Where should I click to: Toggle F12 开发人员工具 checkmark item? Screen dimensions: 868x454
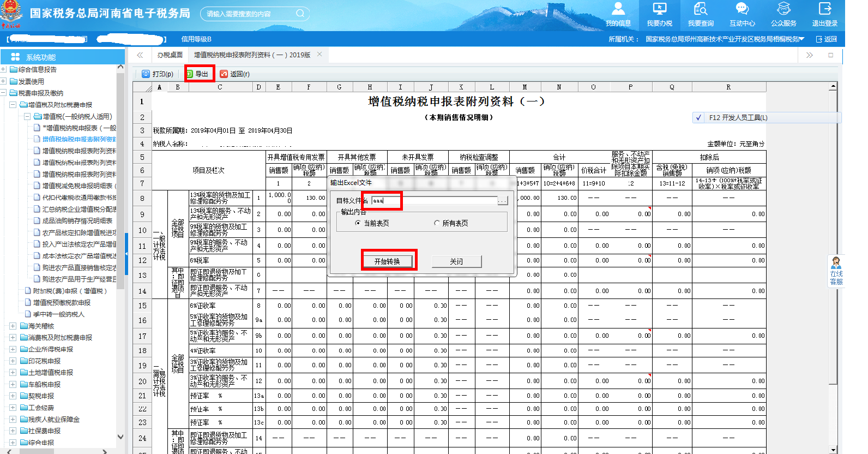[x=699, y=118]
